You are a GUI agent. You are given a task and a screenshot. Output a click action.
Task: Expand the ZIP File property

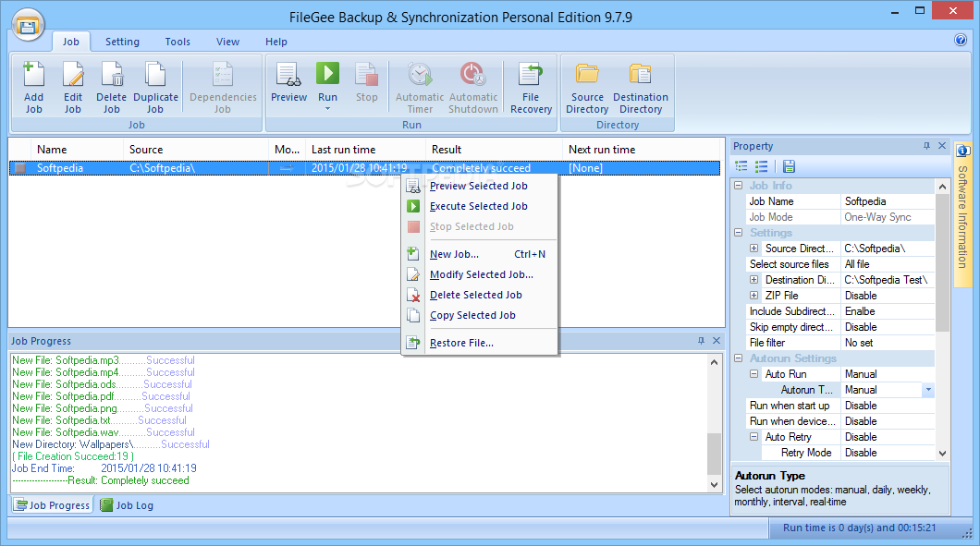tap(753, 295)
